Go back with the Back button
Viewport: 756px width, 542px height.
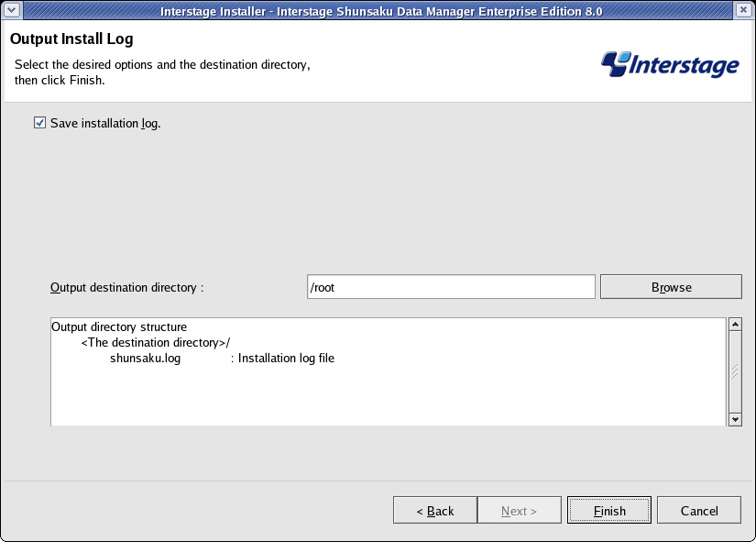pos(435,510)
